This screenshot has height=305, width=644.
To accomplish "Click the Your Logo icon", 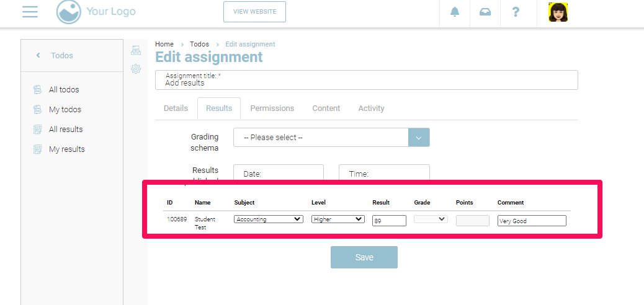I will point(68,12).
